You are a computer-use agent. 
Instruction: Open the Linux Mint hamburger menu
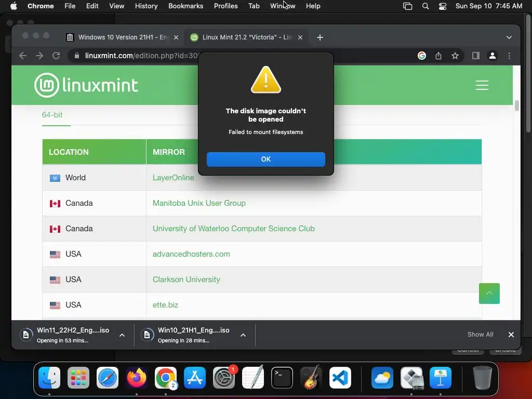[482, 85]
